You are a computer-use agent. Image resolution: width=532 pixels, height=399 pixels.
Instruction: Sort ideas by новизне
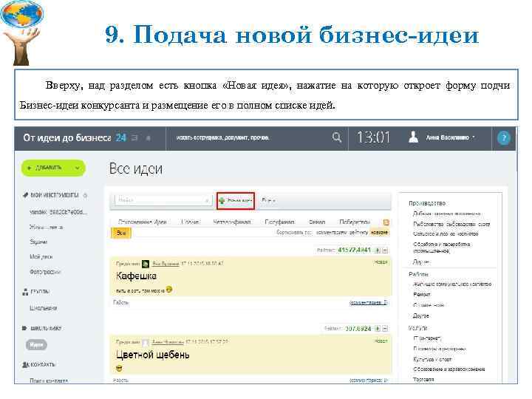pos(379,233)
